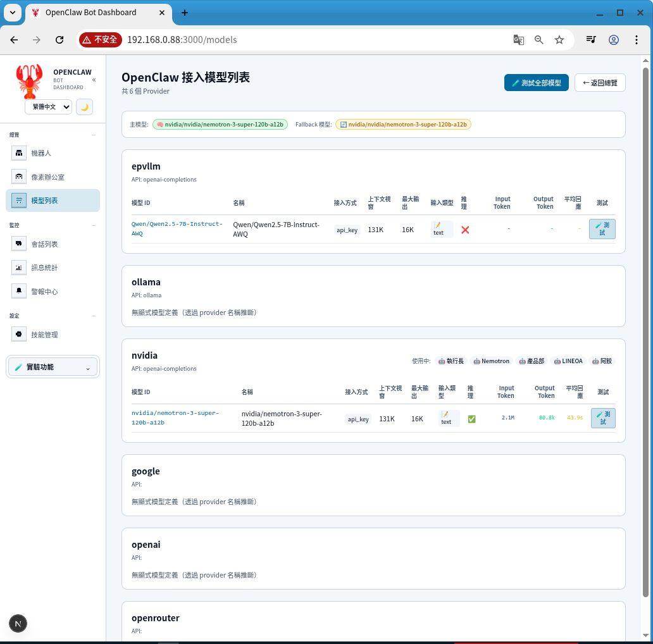This screenshot has height=644, width=653.
Task: Open 訊息統計 page from the sidebar label
Action: tap(44, 268)
